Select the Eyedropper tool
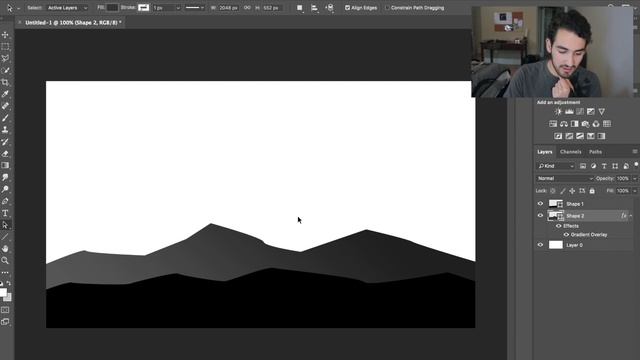Viewport: 640px width, 360px height. 5,94
